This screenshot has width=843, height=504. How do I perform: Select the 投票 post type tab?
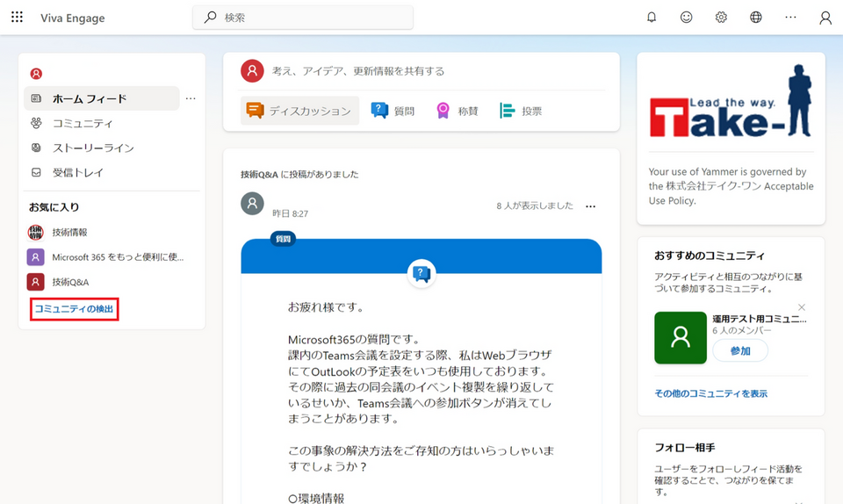(521, 111)
